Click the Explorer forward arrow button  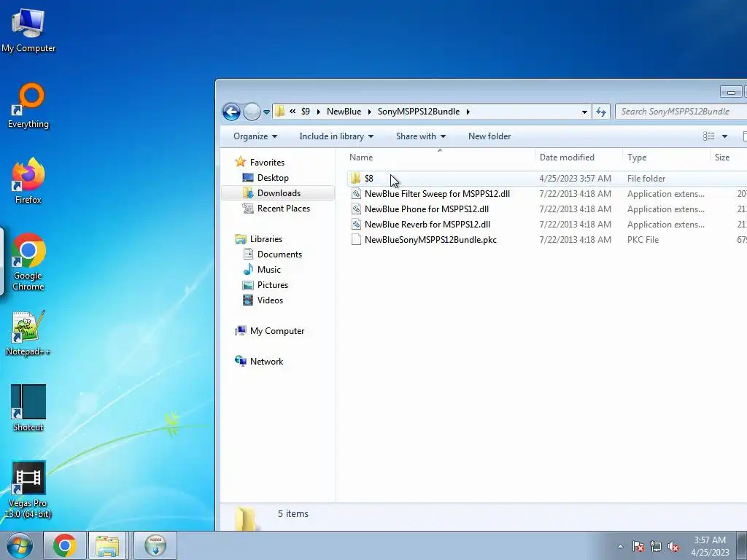tap(252, 112)
